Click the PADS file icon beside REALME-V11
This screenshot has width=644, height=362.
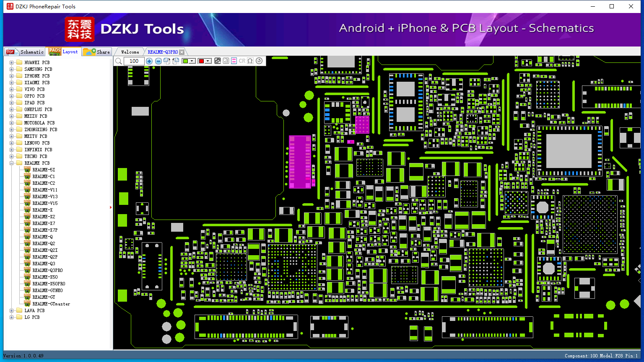27,190
